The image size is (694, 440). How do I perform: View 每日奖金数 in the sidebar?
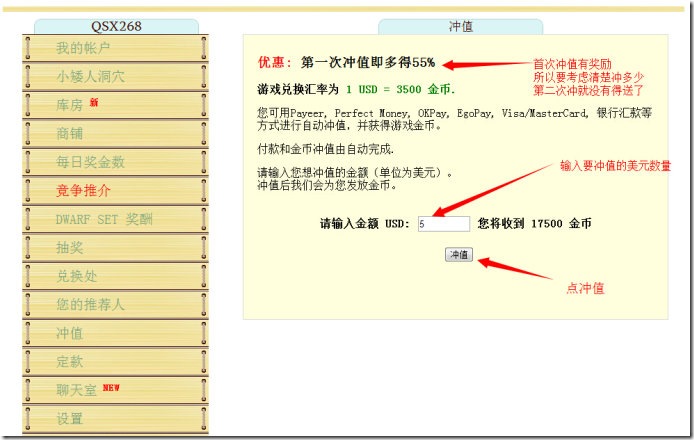90,162
